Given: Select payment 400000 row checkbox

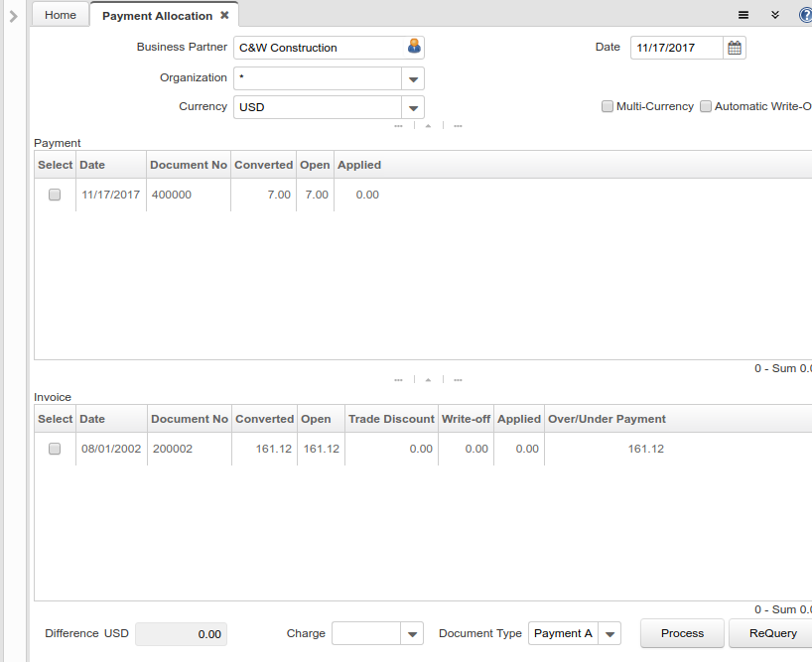Looking at the screenshot, I should (x=55, y=195).
